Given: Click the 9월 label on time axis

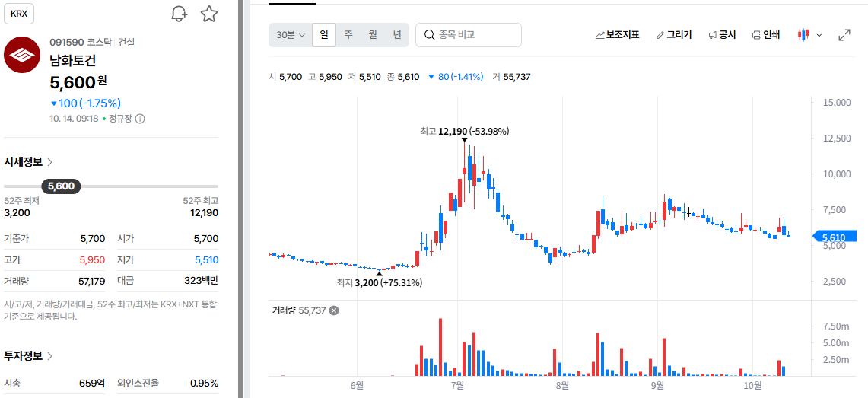Looking at the screenshot, I should click(657, 385).
